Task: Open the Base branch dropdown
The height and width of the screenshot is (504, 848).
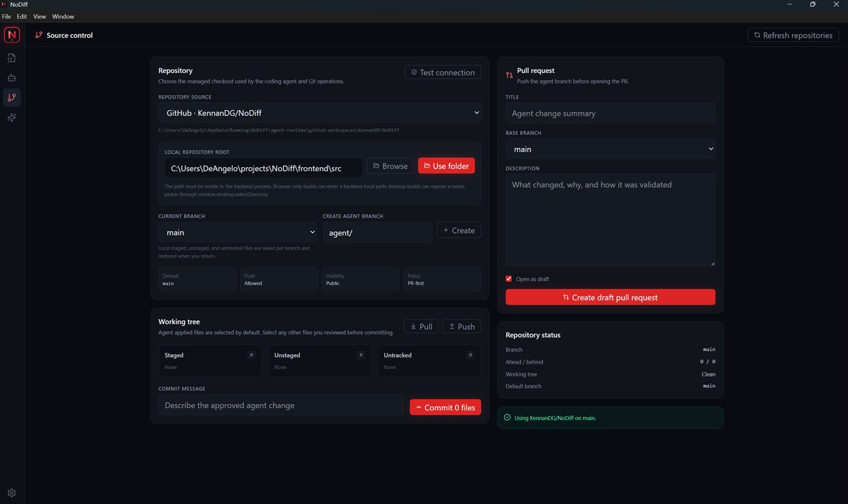Action: pyautogui.click(x=610, y=149)
